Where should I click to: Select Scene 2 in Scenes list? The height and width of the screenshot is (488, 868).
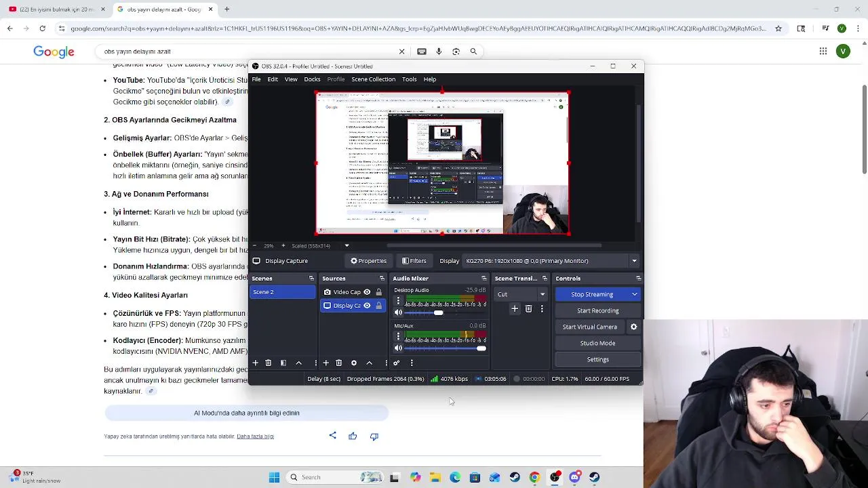pos(283,292)
